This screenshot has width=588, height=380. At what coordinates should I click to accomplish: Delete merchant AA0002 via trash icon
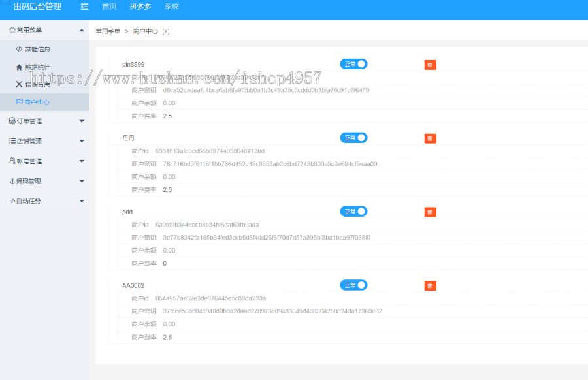coord(429,285)
